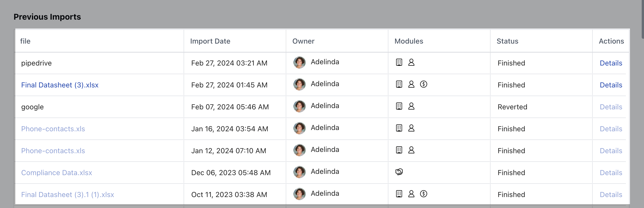This screenshot has height=208, width=644.
Task: Click Adelinda's avatar in the google row
Action: tap(299, 106)
